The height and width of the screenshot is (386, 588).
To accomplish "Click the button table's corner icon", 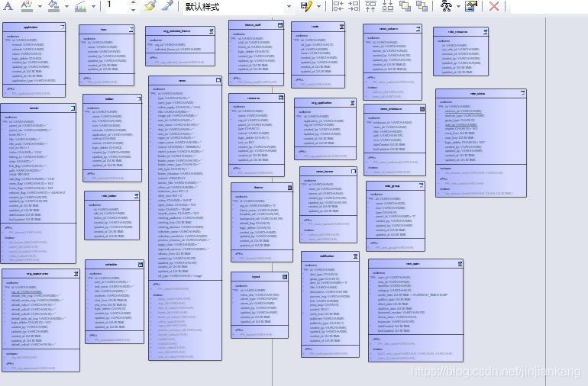I will 139,99.
